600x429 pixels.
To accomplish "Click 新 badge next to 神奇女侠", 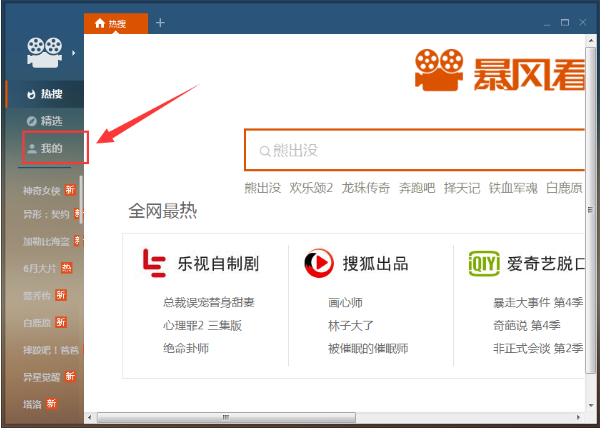I will (70, 190).
